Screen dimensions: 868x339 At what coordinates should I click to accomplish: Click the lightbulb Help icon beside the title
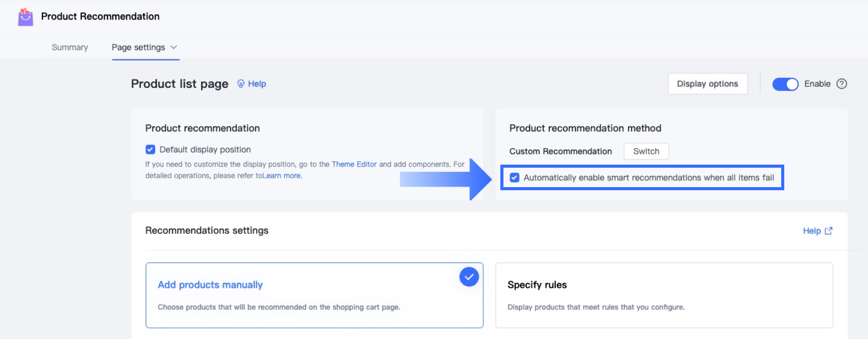coord(241,84)
